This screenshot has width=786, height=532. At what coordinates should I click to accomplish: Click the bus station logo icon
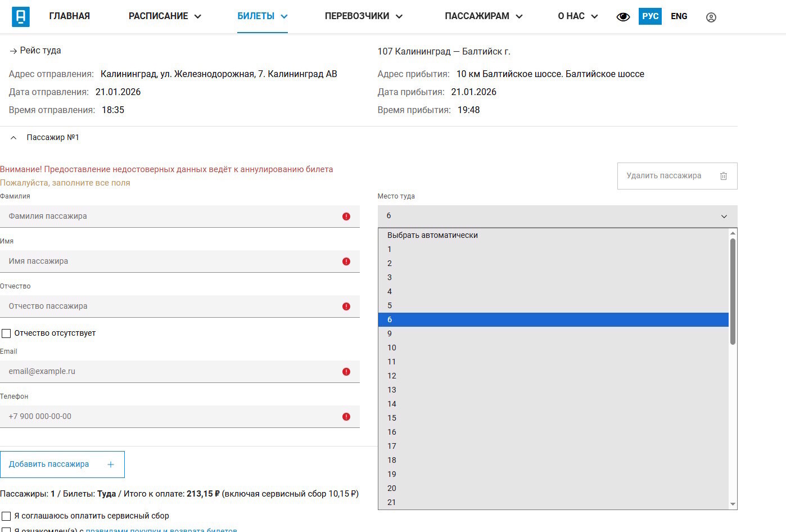coord(21,17)
